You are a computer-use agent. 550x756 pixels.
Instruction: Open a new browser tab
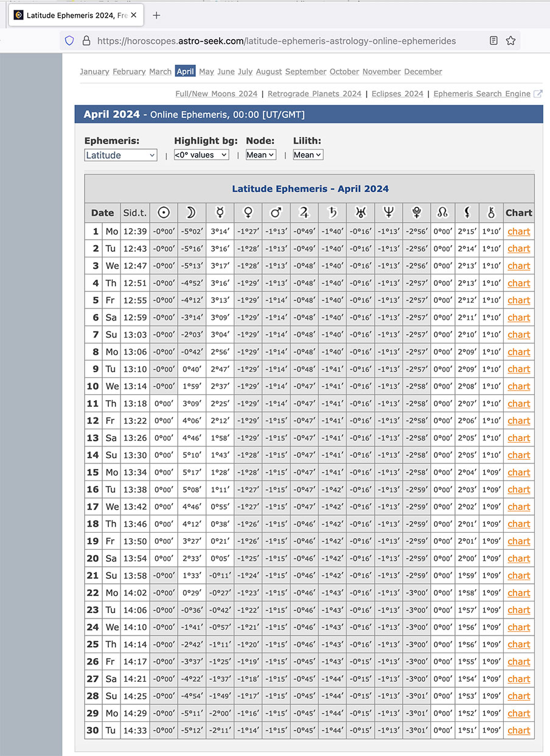[x=156, y=15]
